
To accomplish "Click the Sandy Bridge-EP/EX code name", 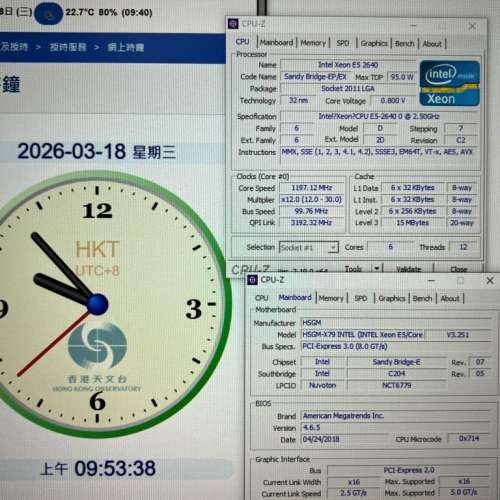I will tap(315, 77).
